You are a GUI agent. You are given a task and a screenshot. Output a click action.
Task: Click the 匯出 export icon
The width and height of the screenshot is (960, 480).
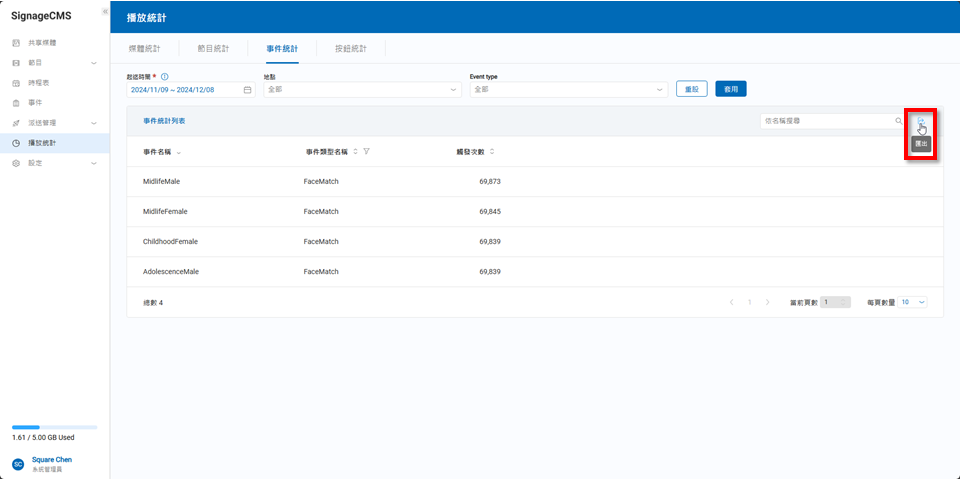point(920,121)
